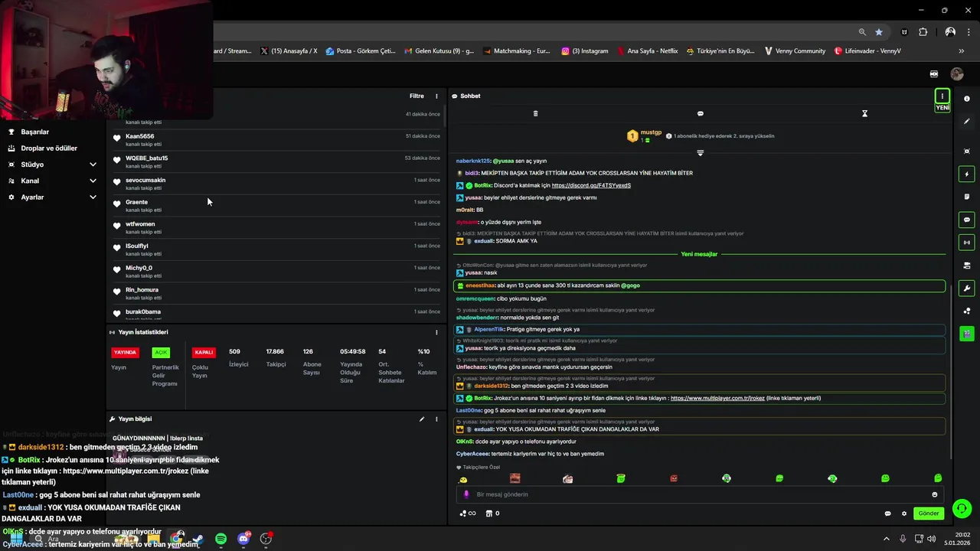Image resolution: width=980 pixels, height=551 pixels.
Task: Click trash icon in chat toolbar
Action: pyautogui.click(x=535, y=113)
